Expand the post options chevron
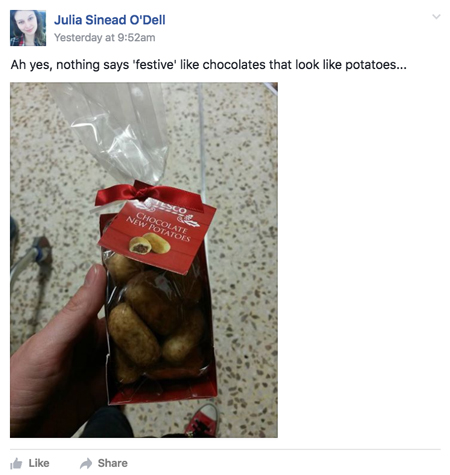450x475 pixels. [436, 17]
